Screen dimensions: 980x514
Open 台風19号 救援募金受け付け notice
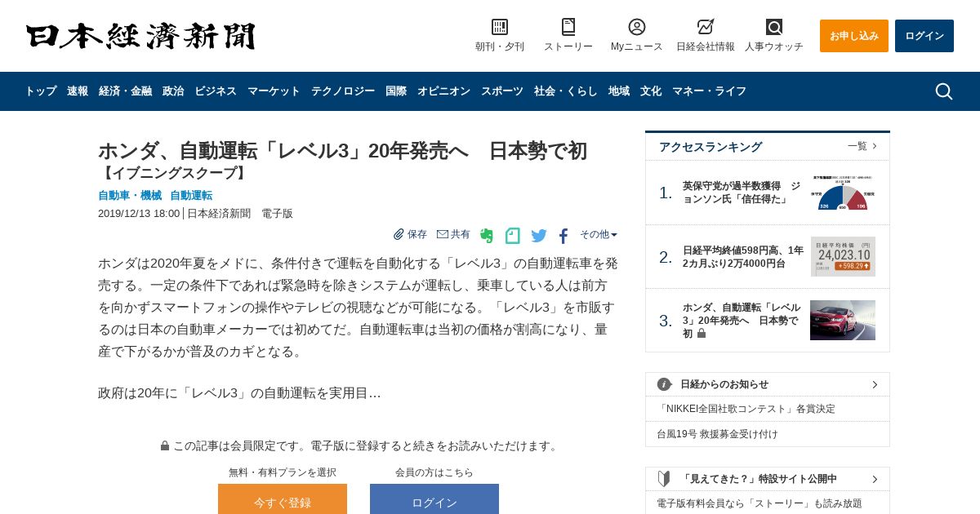pos(717,434)
